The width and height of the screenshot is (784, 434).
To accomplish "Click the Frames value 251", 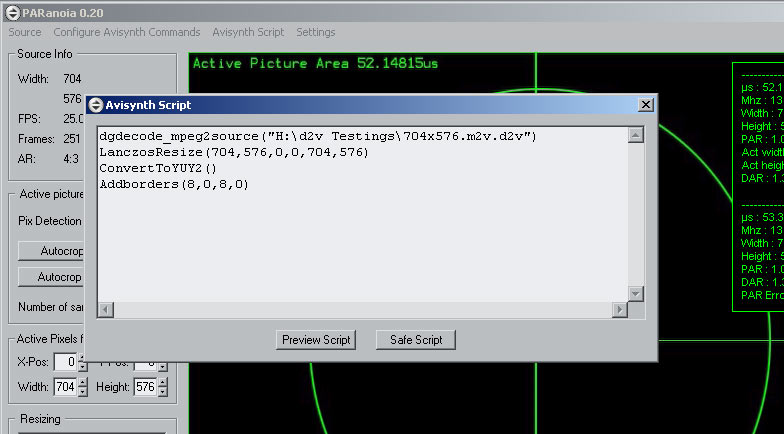I will click(x=72, y=139).
